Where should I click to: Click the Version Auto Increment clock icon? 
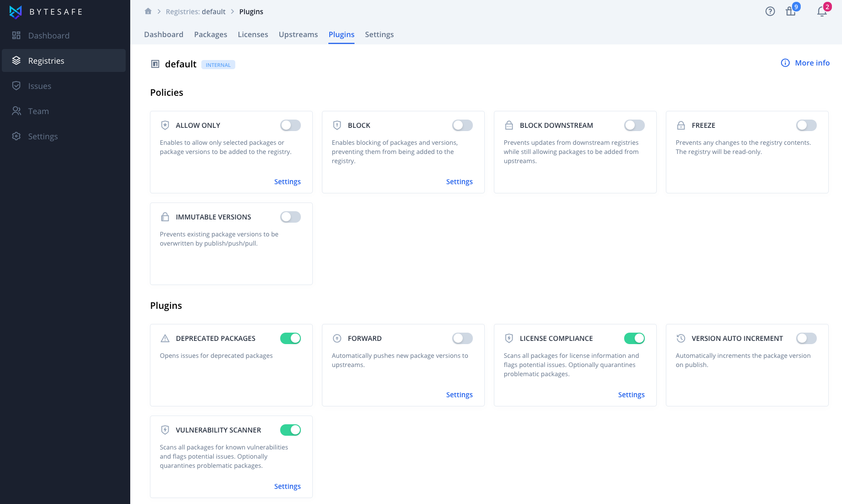point(681,338)
